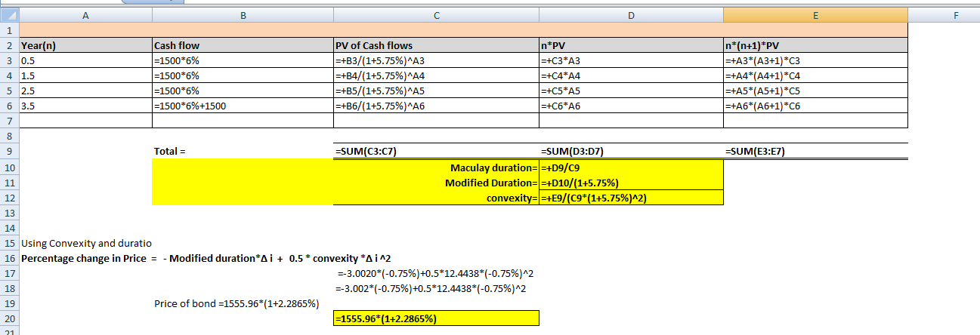Select the 'n*(n+1)*PV' header cell
The height and width of the screenshot is (335, 980).
coord(815,45)
